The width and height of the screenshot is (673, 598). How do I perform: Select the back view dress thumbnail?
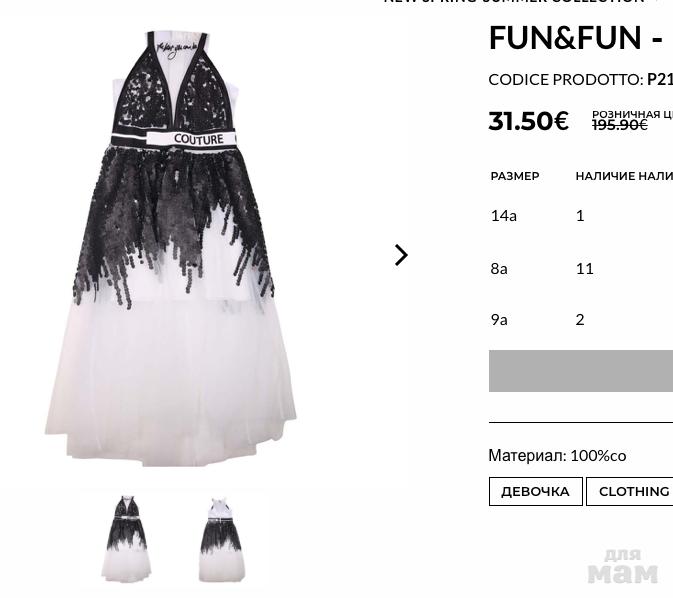(221, 540)
